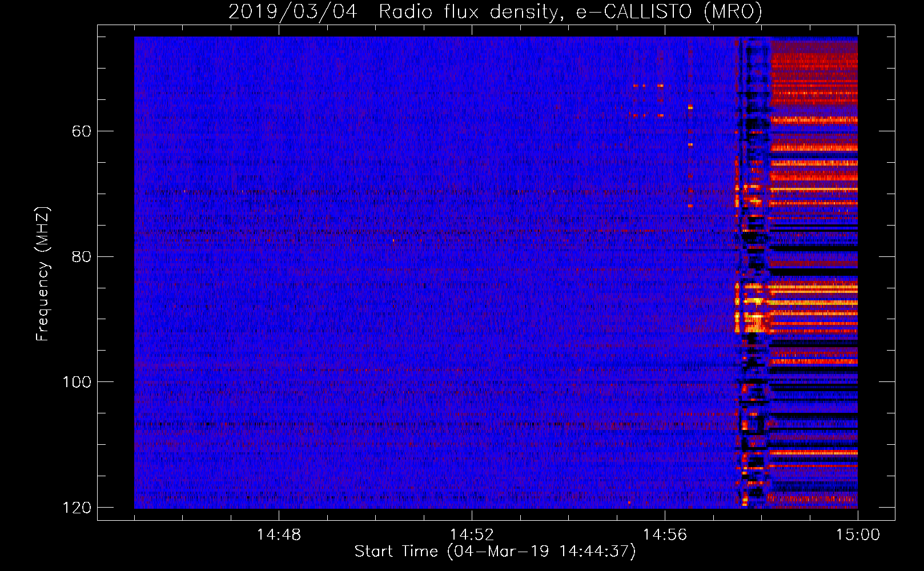Click the 'Frequency (MHZ)' axis label
The height and width of the screenshot is (571, 924).
pos(43,274)
